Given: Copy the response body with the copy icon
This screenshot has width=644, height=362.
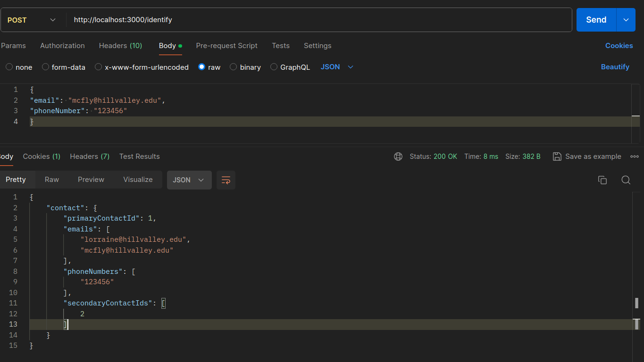Looking at the screenshot, I should [602, 180].
